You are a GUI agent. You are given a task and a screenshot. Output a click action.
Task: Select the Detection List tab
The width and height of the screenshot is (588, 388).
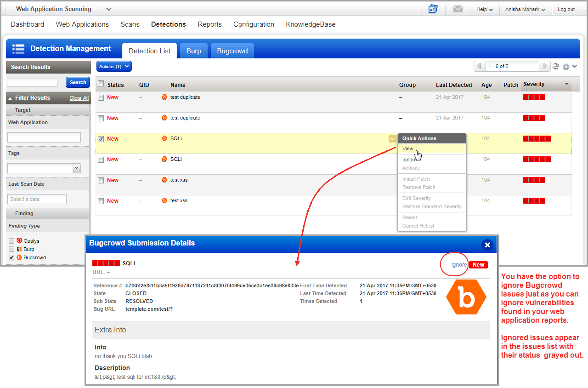150,51
